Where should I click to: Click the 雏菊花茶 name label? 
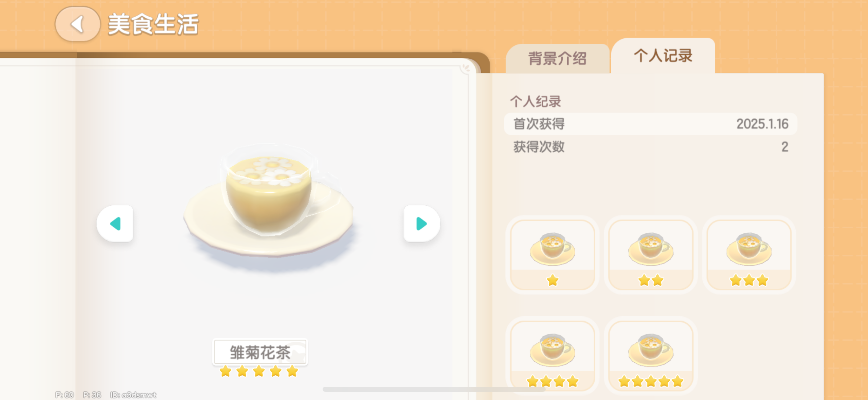(260, 352)
